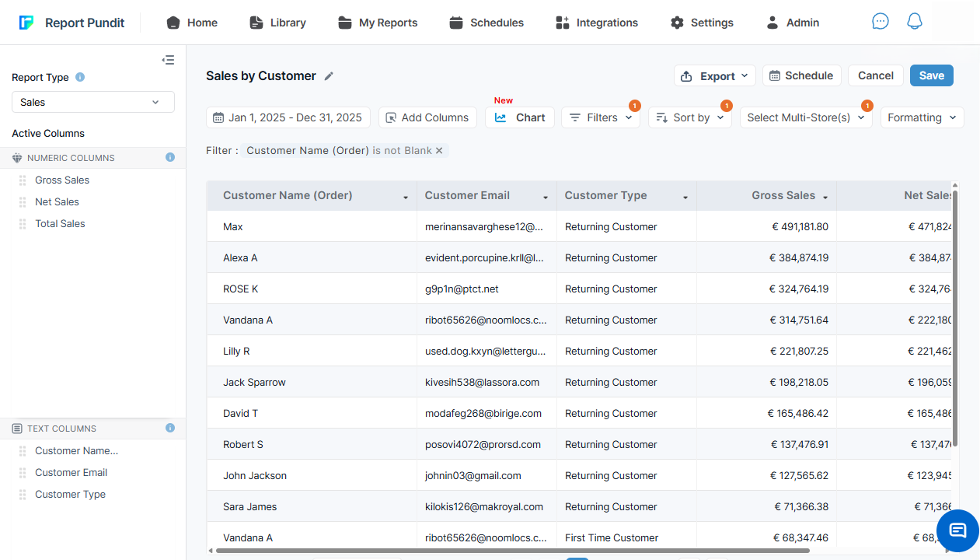The width and height of the screenshot is (980, 560).
Task: Click the Customer Type drag handle icon
Action: [23, 494]
